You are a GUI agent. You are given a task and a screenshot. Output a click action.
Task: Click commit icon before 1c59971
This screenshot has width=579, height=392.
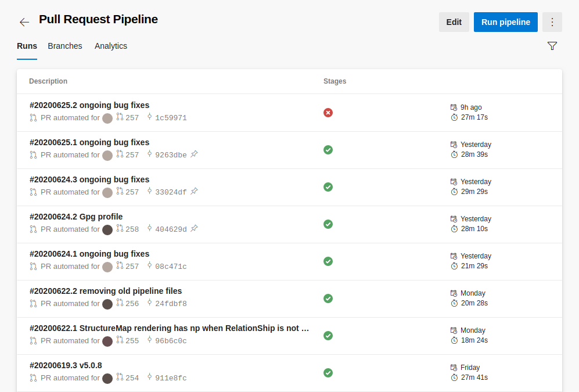(x=150, y=117)
